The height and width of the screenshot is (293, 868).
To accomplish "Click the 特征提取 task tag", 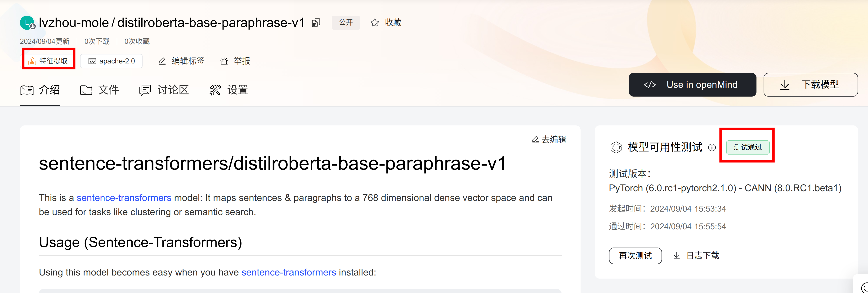I will [48, 61].
